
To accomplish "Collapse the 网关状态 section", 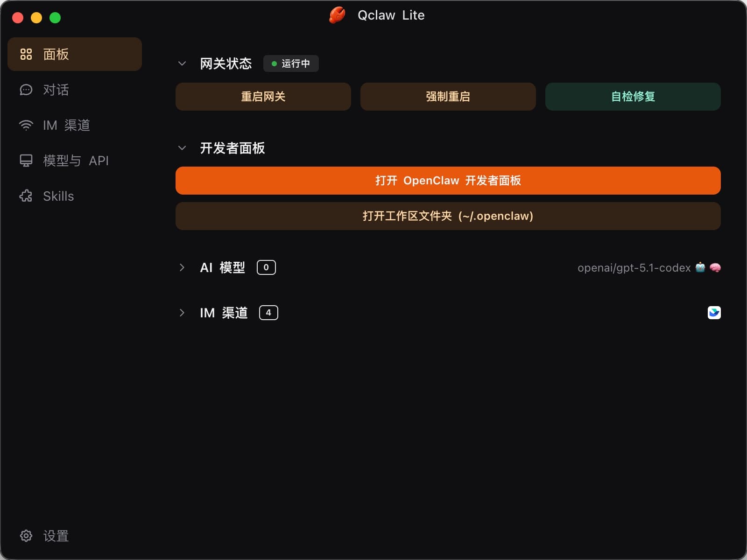I will pyautogui.click(x=182, y=63).
